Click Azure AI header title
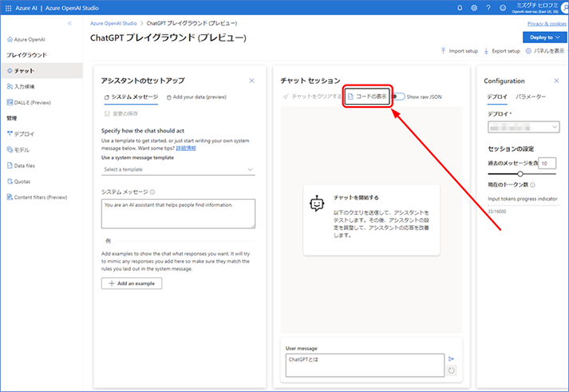 coord(26,8)
